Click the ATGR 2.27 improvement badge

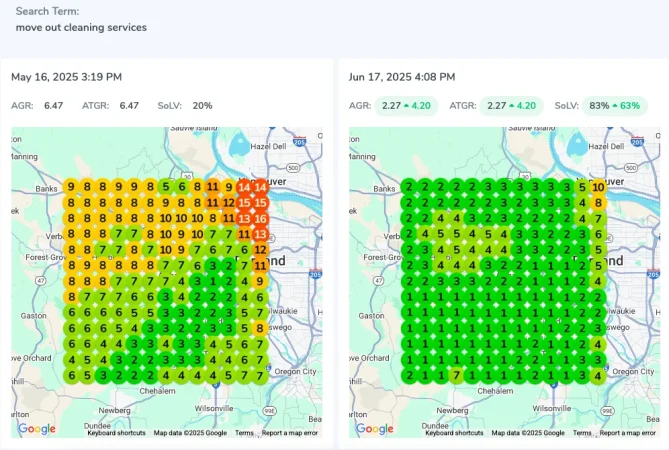click(x=511, y=106)
